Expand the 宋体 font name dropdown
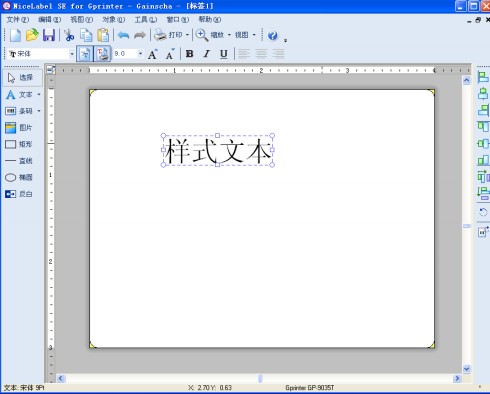The width and height of the screenshot is (490, 394). (72, 54)
